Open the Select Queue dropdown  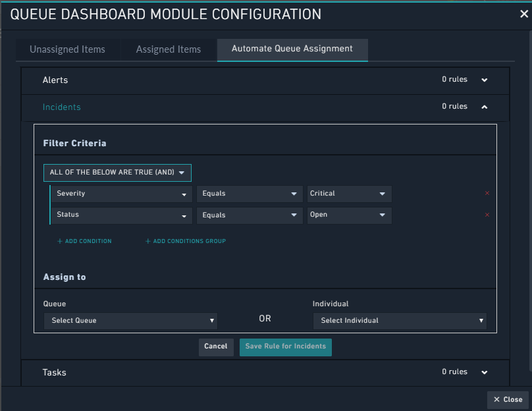coord(130,321)
